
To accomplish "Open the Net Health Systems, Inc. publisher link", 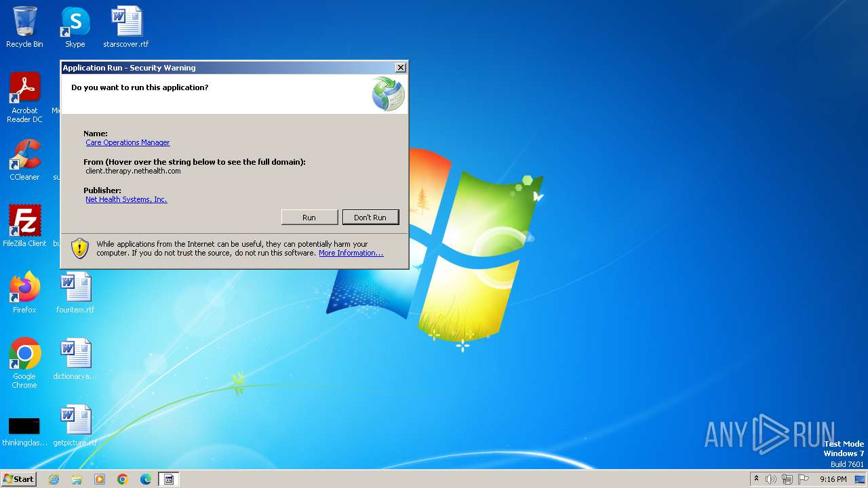I will (x=126, y=199).
